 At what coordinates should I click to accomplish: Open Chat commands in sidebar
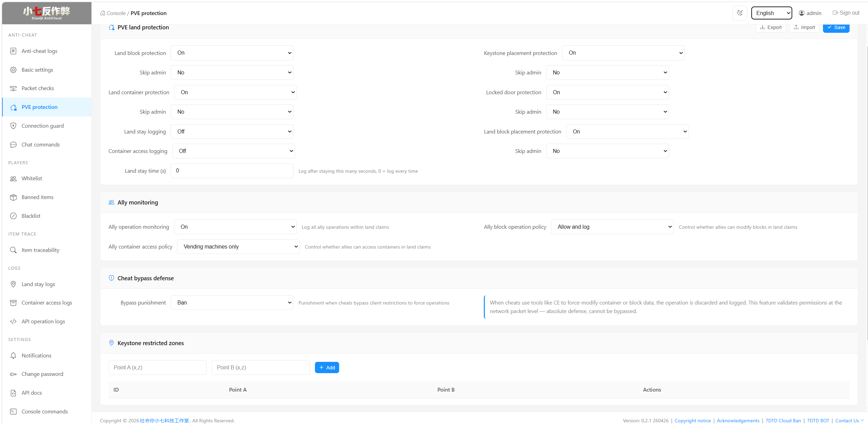coord(41,145)
